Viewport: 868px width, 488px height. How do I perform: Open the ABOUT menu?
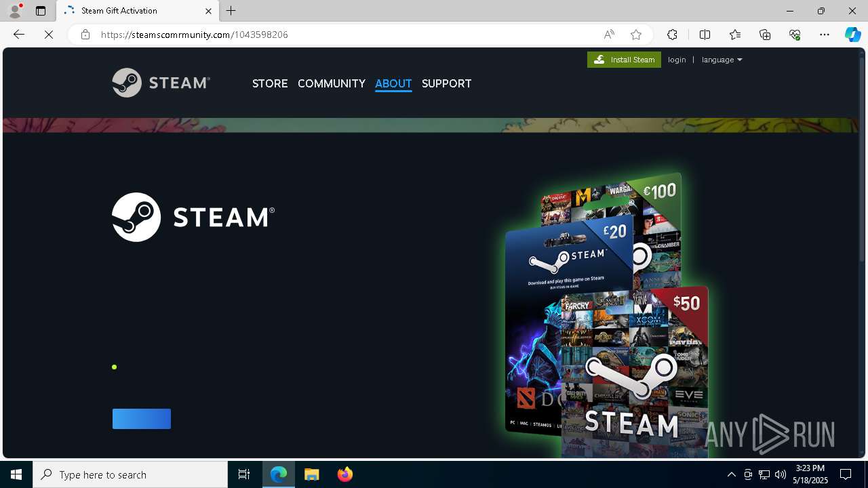tap(393, 83)
